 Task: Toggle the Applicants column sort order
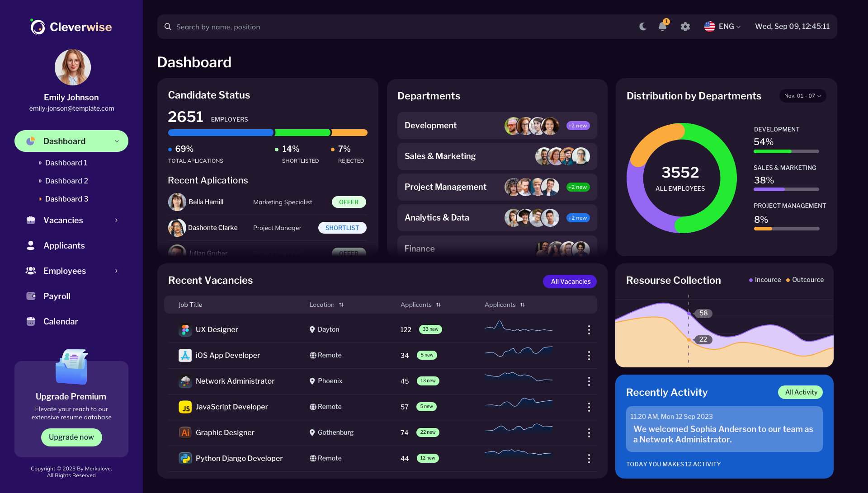click(439, 305)
